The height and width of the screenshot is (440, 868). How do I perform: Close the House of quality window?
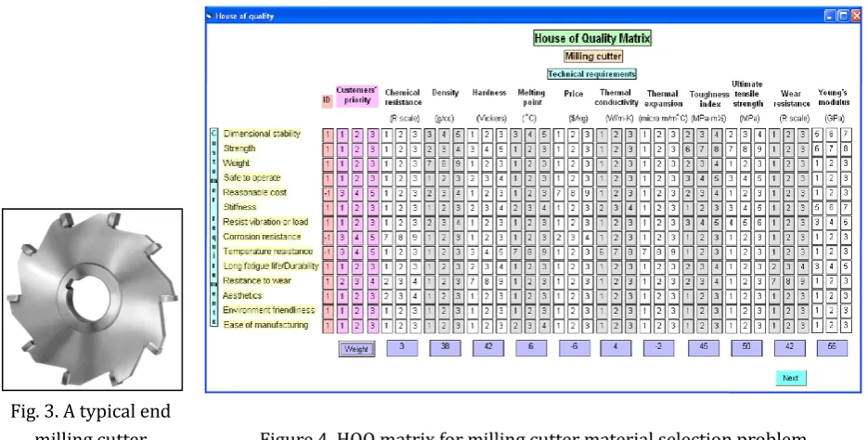pyautogui.click(x=856, y=16)
